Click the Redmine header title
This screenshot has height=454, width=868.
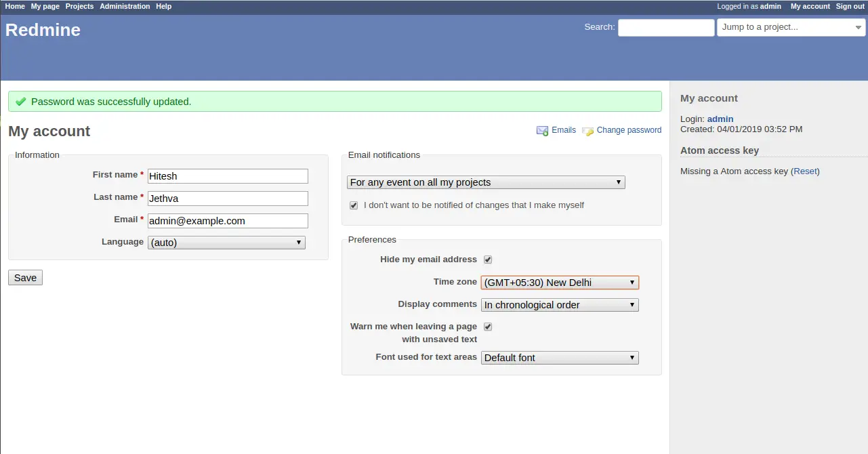pyautogui.click(x=43, y=30)
